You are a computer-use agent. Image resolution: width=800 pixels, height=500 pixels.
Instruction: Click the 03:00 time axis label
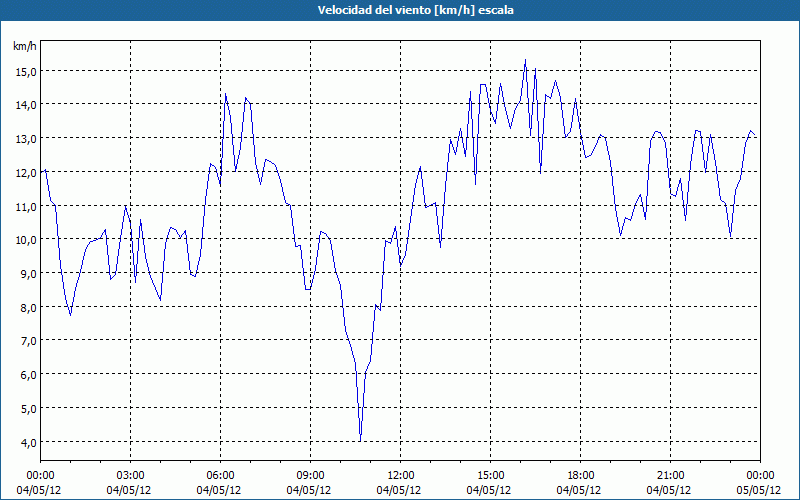coord(131,476)
